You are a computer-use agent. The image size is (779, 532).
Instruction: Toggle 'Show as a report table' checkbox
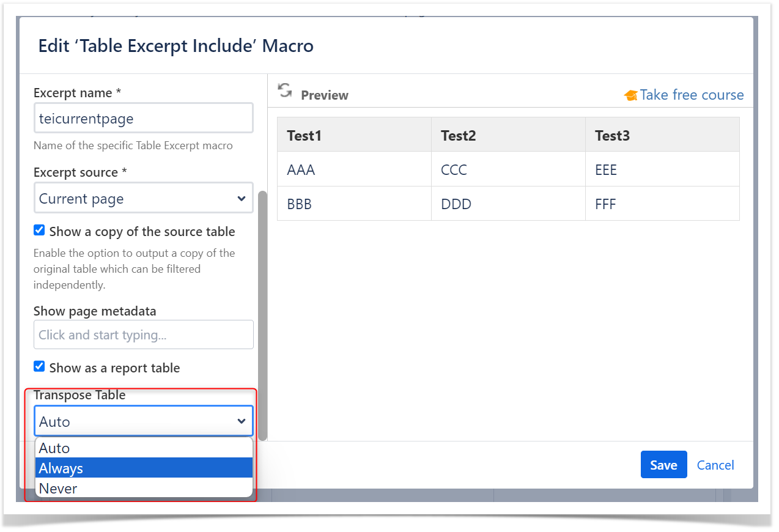[39, 367]
